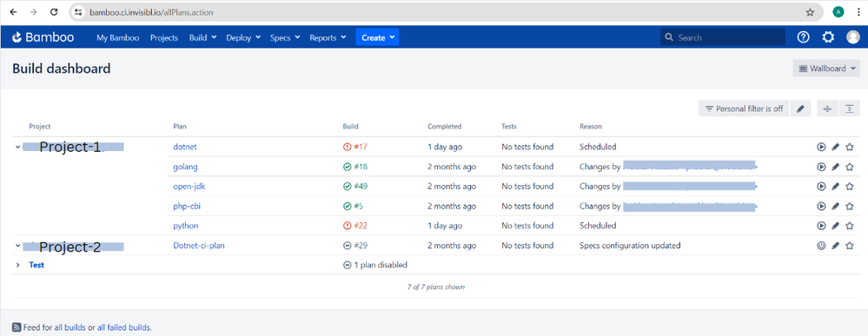The width and height of the screenshot is (868, 336).
Task: Edit the php-cbi plan
Action: (x=836, y=206)
